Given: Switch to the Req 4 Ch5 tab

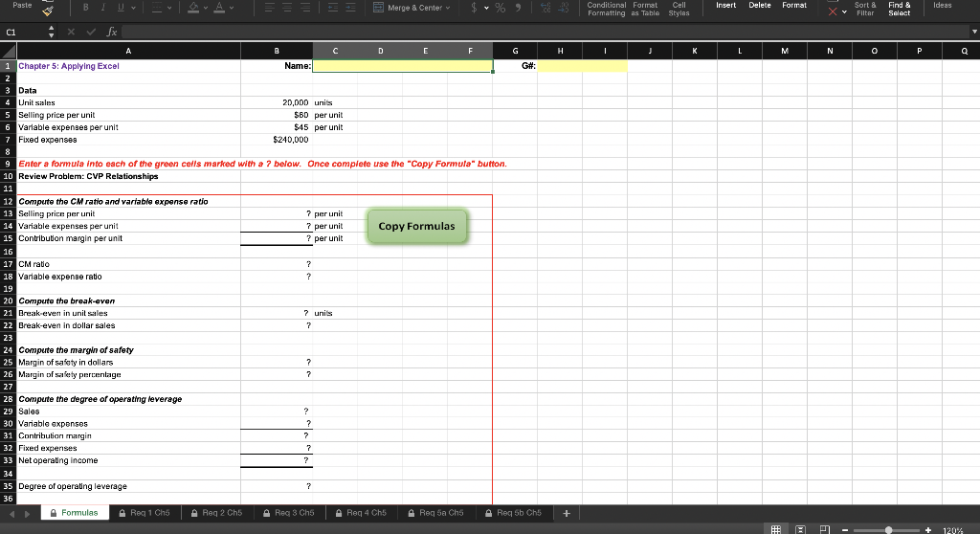Looking at the screenshot, I should [361, 513].
